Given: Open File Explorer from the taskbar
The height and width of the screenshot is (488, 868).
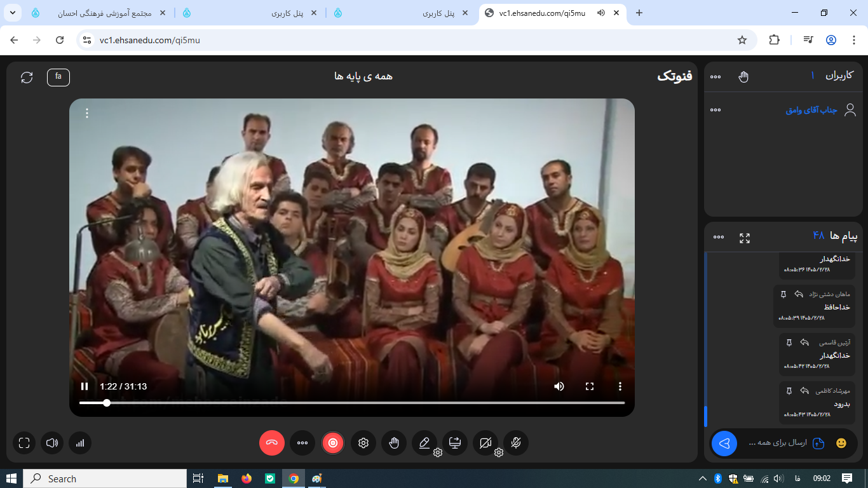Looking at the screenshot, I should [x=223, y=478].
